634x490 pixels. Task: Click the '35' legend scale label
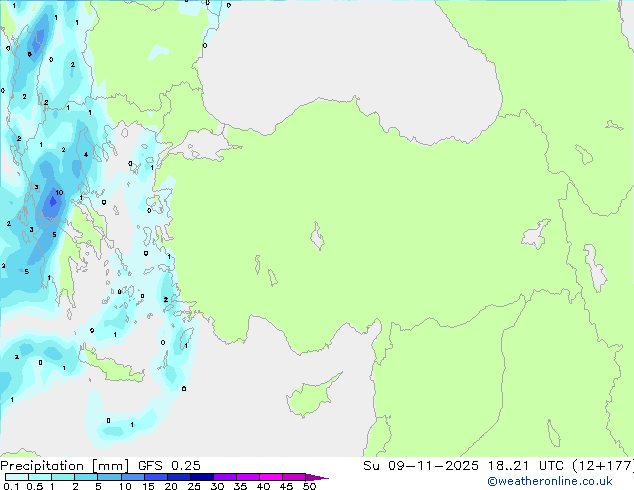click(240, 486)
